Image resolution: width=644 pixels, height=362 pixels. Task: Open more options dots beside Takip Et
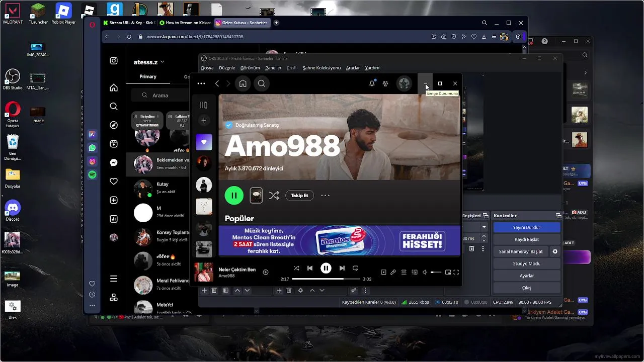click(326, 196)
